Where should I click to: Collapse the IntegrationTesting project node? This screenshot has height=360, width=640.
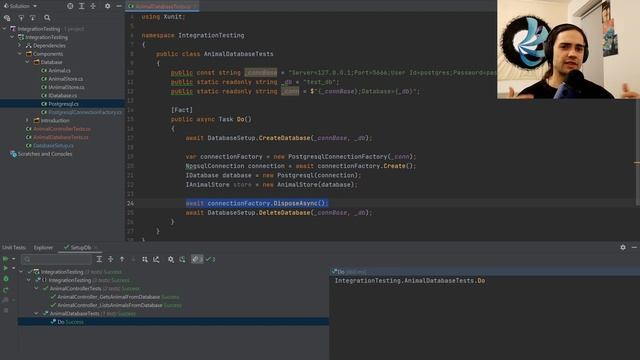[x=12, y=37]
